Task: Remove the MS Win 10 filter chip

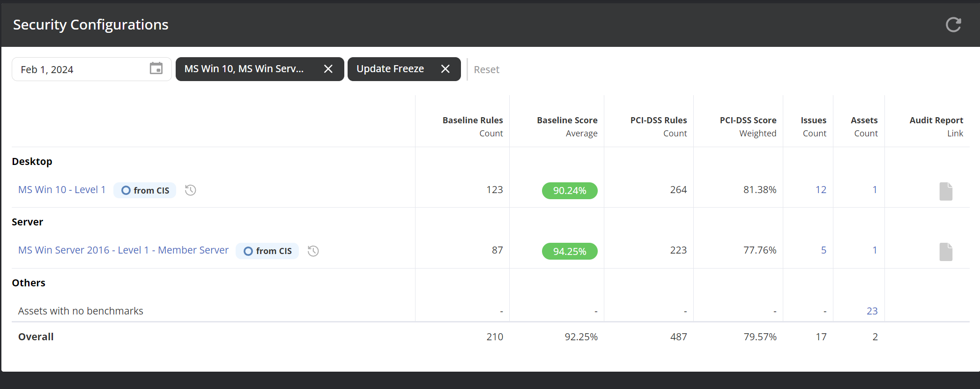Action: [x=328, y=69]
